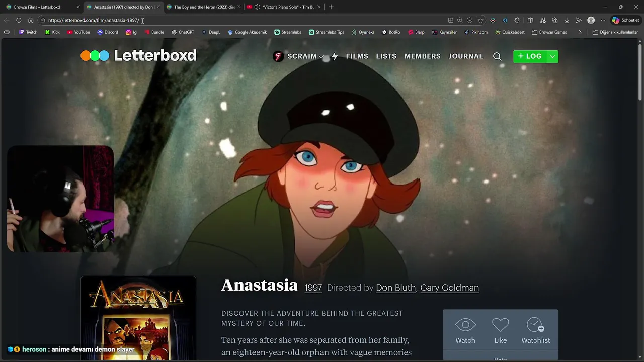Open browser profile avatar icon
Image resolution: width=644 pixels, height=362 pixels.
(x=591, y=20)
